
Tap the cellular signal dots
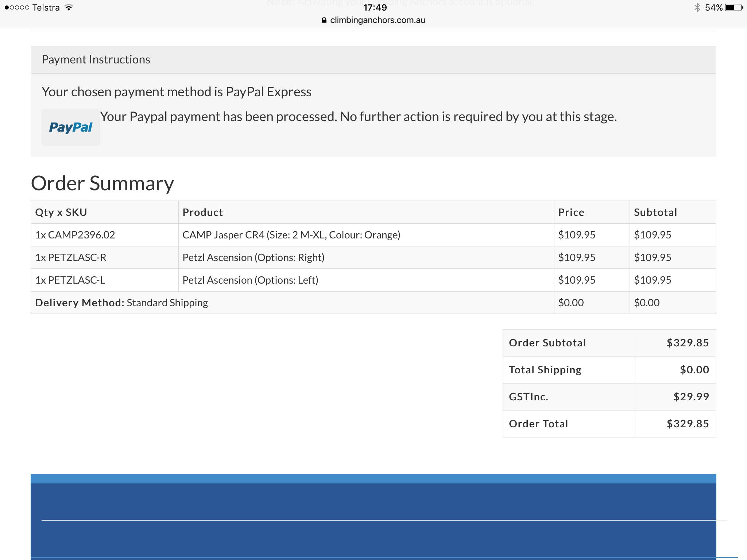point(17,8)
